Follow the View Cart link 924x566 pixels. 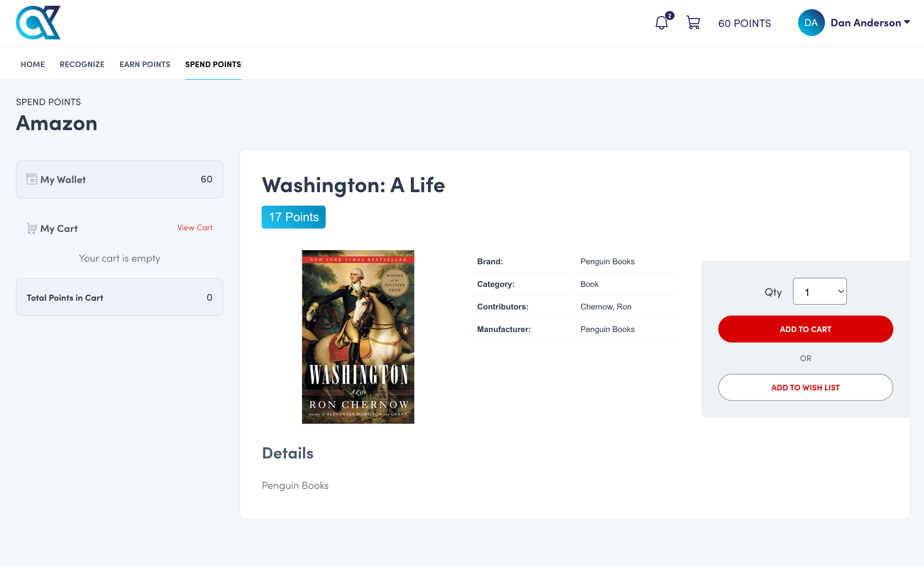[195, 228]
